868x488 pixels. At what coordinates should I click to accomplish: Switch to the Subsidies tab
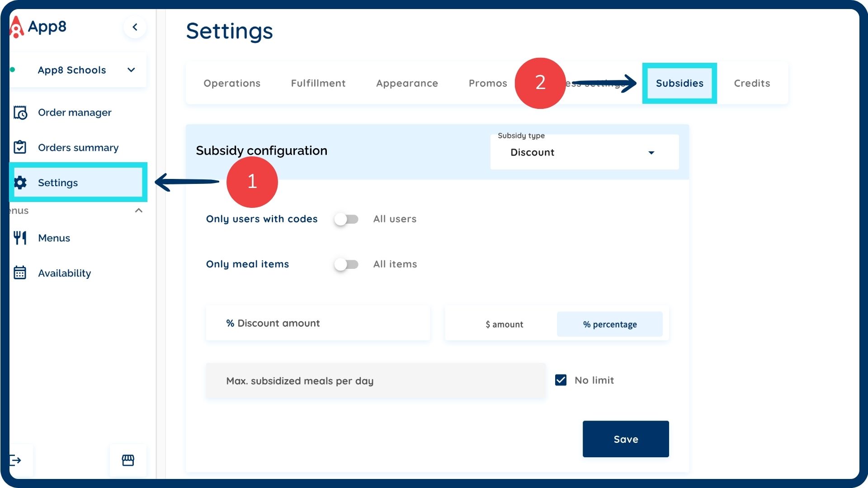tap(679, 83)
